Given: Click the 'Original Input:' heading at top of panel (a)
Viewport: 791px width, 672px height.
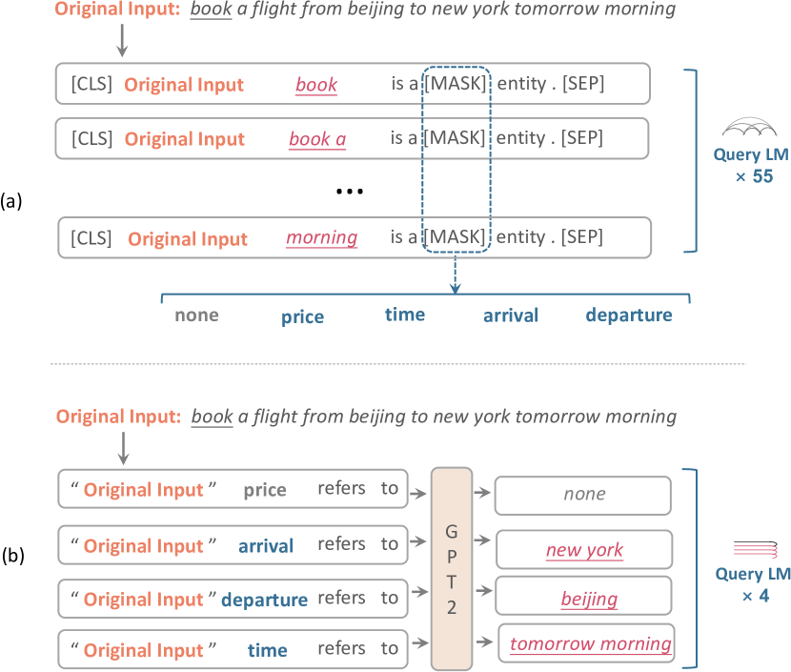Looking at the screenshot, I should pyautogui.click(x=117, y=9).
